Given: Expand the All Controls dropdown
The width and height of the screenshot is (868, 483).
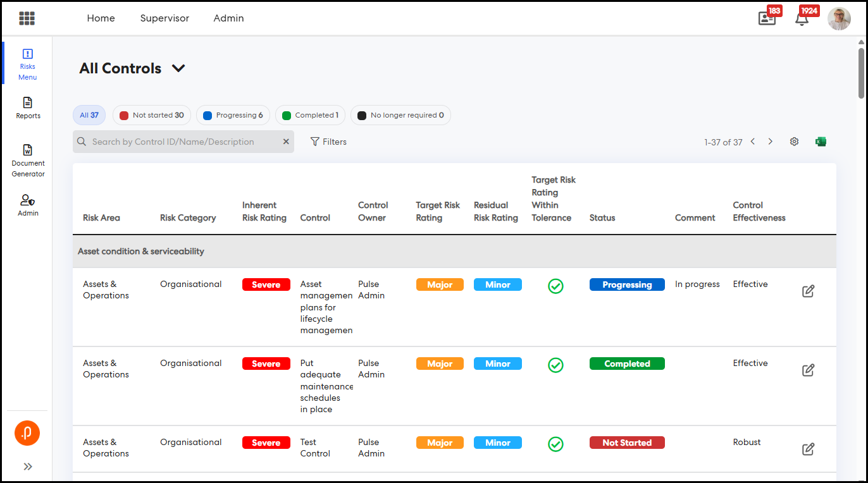Looking at the screenshot, I should point(178,68).
